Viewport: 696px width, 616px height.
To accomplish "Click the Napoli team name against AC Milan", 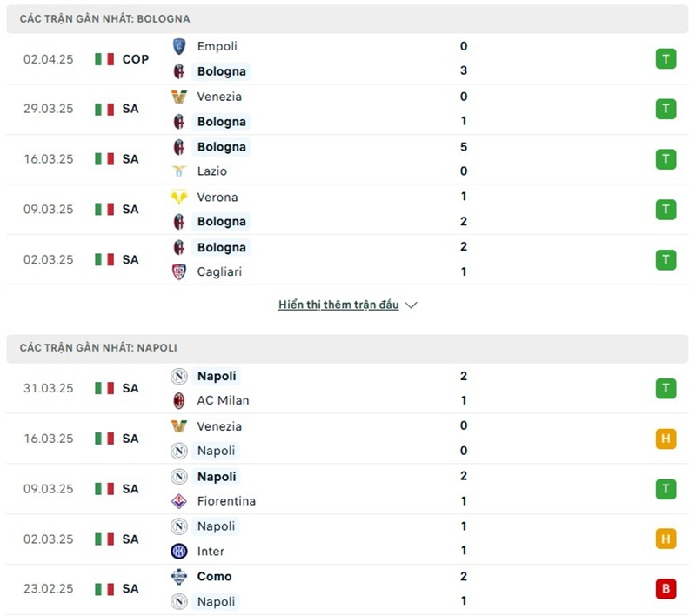I will (x=217, y=376).
